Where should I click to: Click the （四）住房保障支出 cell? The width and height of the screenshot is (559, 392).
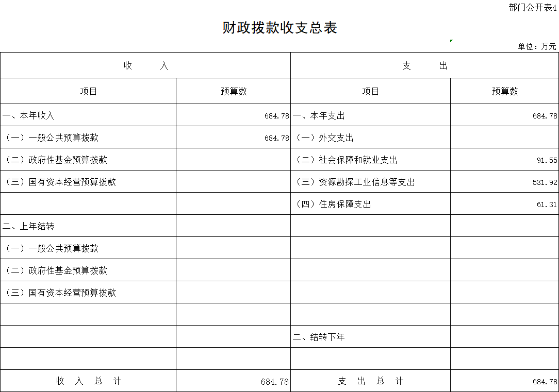coord(333,204)
